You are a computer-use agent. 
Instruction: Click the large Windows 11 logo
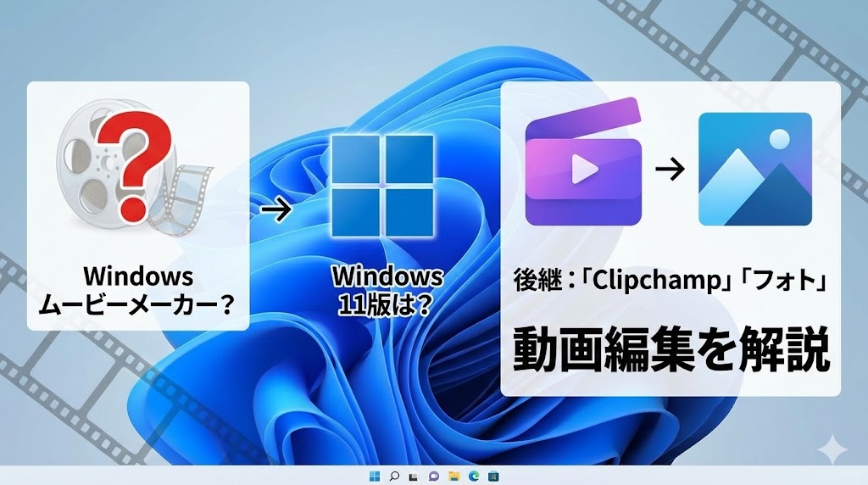tap(382, 186)
